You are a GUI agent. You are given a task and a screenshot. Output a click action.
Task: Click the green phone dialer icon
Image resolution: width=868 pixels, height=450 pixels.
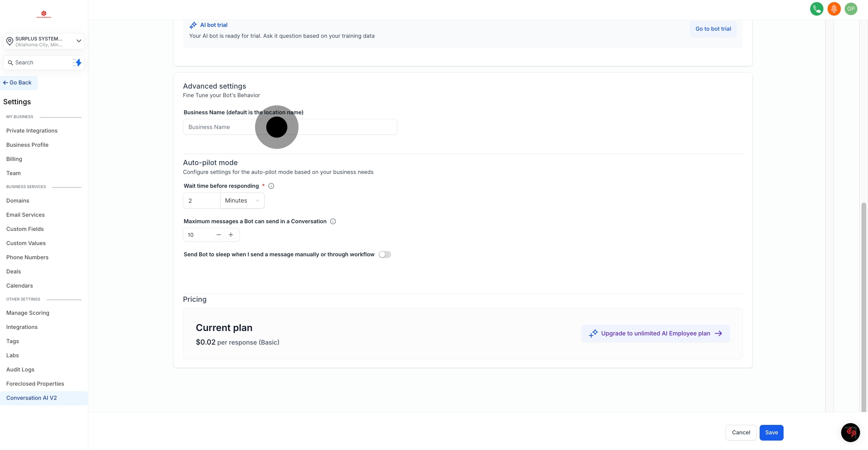pos(816,9)
